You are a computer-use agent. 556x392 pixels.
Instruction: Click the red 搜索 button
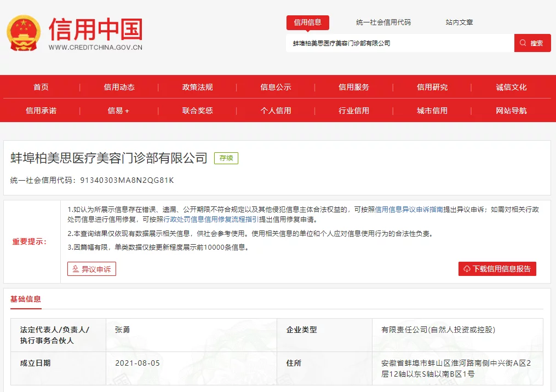point(532,43)
